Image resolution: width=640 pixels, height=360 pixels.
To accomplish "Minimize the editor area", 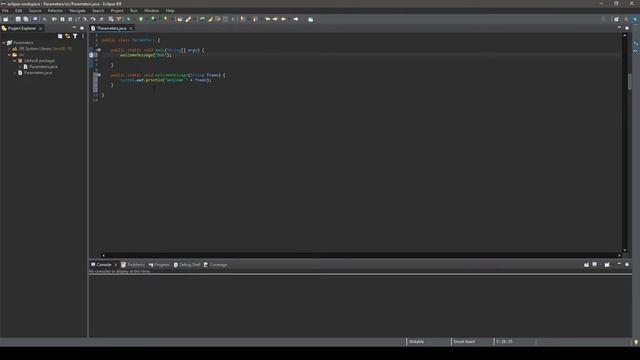I will point(619,28).
